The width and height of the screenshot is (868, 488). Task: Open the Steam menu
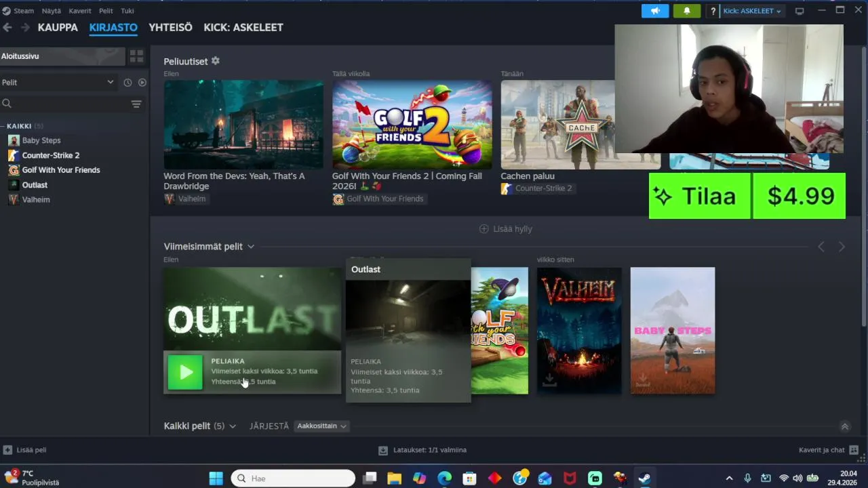[x=24, y=11]
